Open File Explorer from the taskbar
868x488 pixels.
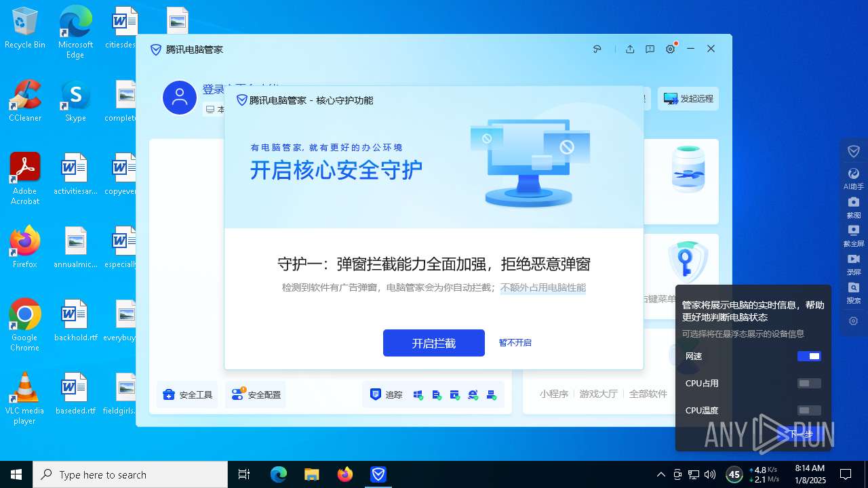(311, 474)
